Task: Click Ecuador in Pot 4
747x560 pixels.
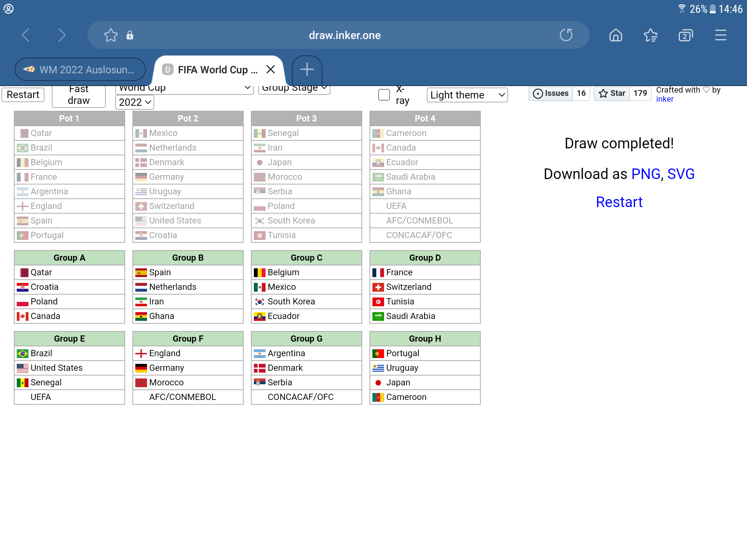Action: click(x=425, y=162)
